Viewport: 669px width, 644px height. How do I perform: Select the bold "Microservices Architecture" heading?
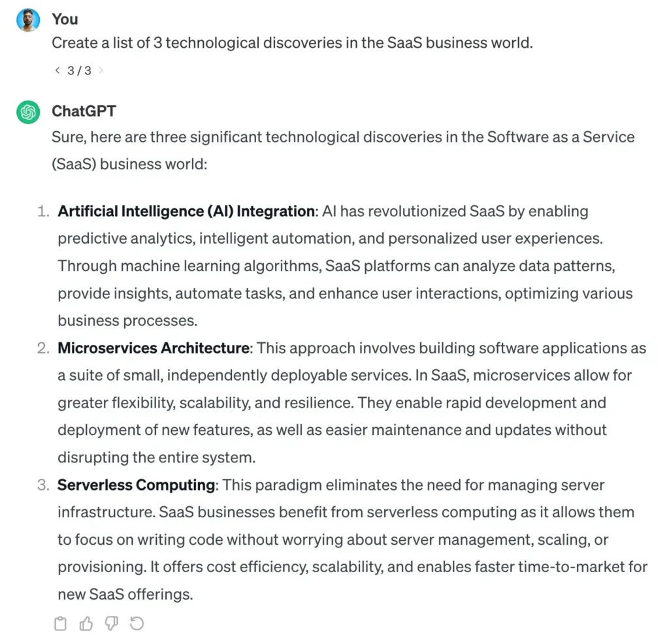pos(152,348)
